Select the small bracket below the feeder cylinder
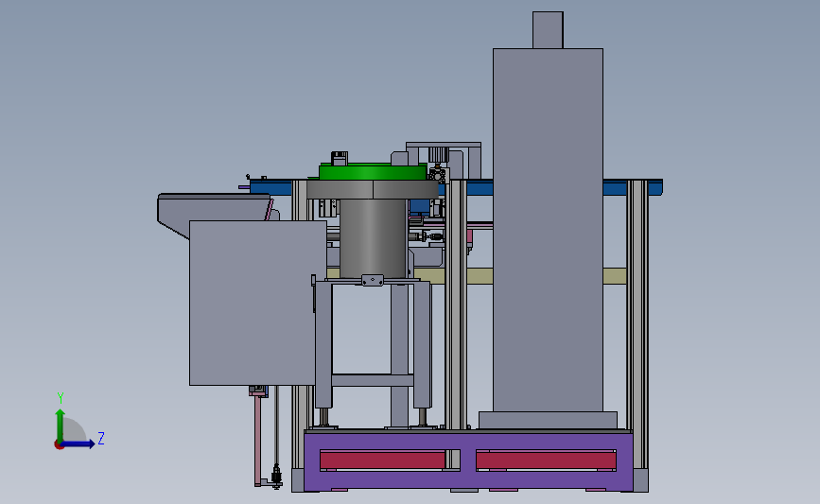The image size is (820, 504). (373, 281)
